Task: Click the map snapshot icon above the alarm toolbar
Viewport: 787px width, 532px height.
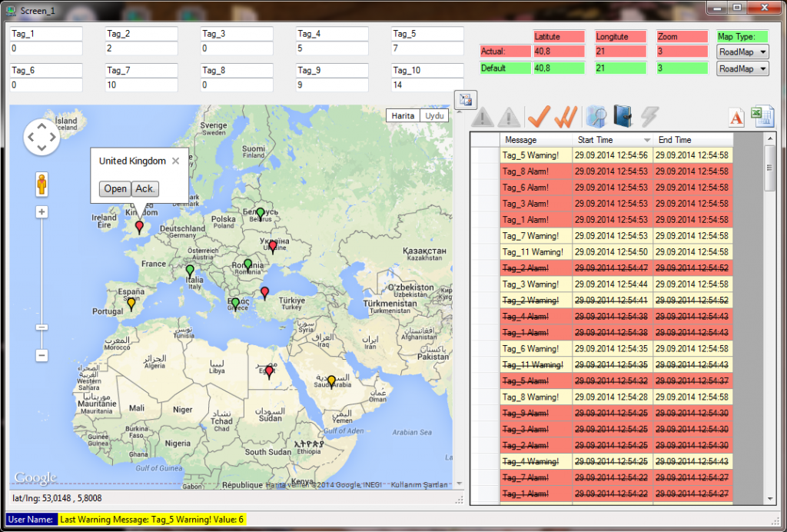Action: [x=465, y=99]
